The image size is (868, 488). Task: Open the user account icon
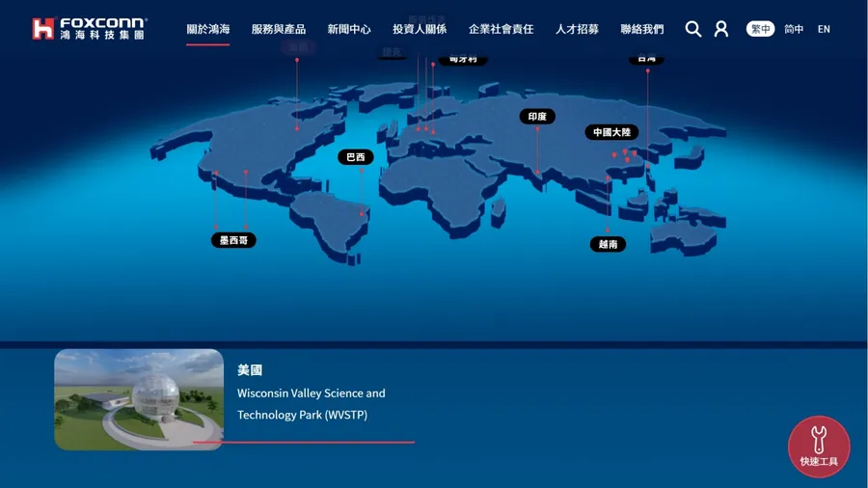tap(721, 29)
